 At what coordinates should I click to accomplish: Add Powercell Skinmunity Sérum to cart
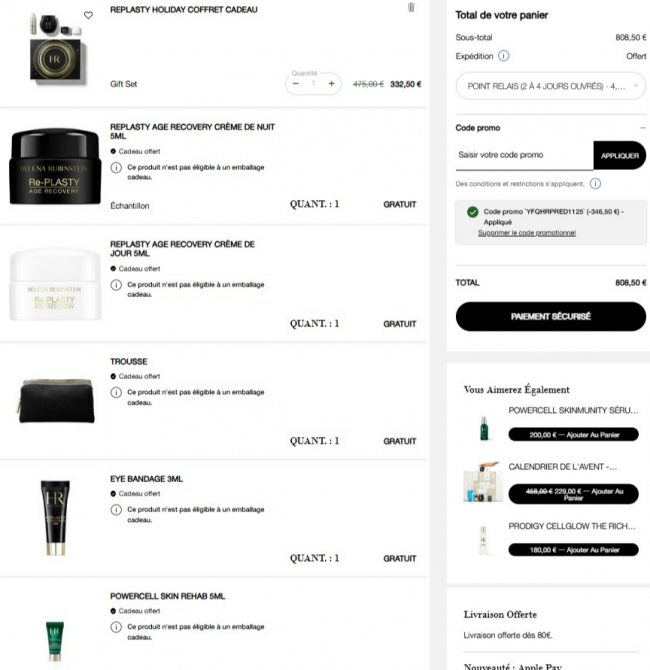click(x=574, y=435)
